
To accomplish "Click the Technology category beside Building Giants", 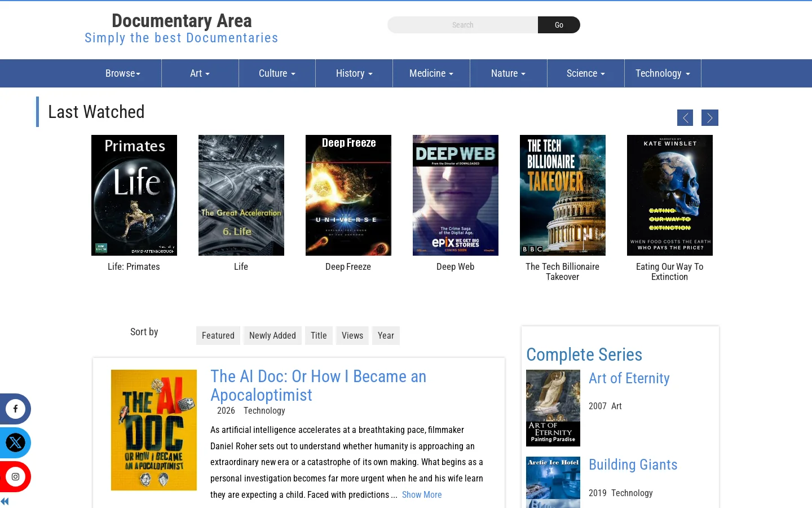I will pos(632,493).
